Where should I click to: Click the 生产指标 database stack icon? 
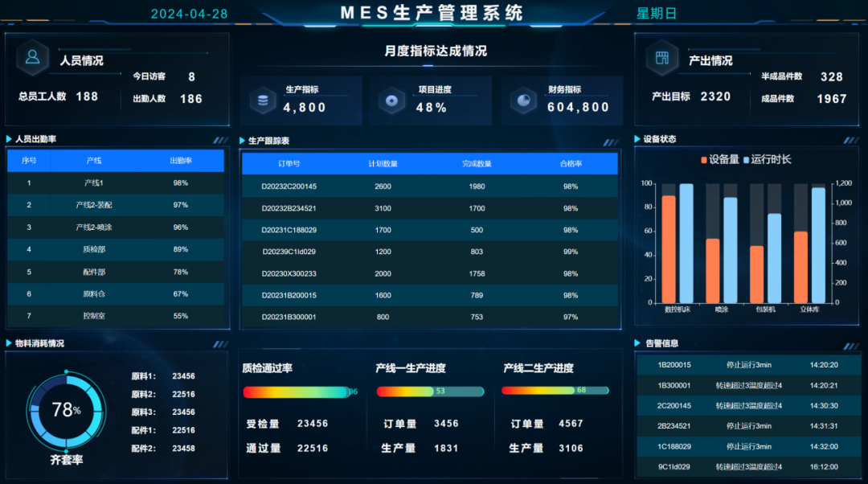click(x=262, y=101)
